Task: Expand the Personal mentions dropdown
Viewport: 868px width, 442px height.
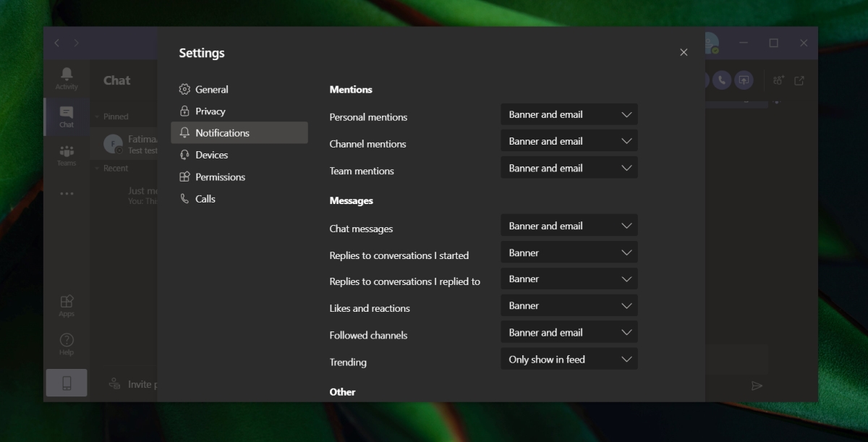Action: [x=569, y=114]
